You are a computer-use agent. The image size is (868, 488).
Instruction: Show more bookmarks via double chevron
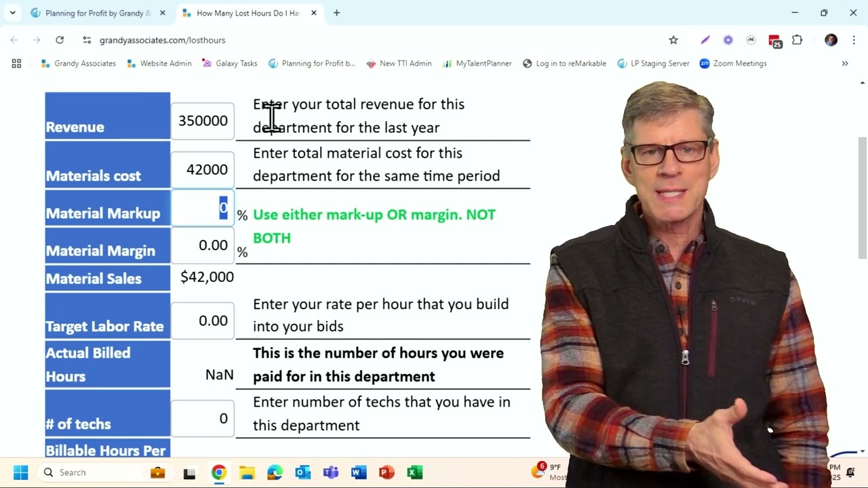[845, 63]
